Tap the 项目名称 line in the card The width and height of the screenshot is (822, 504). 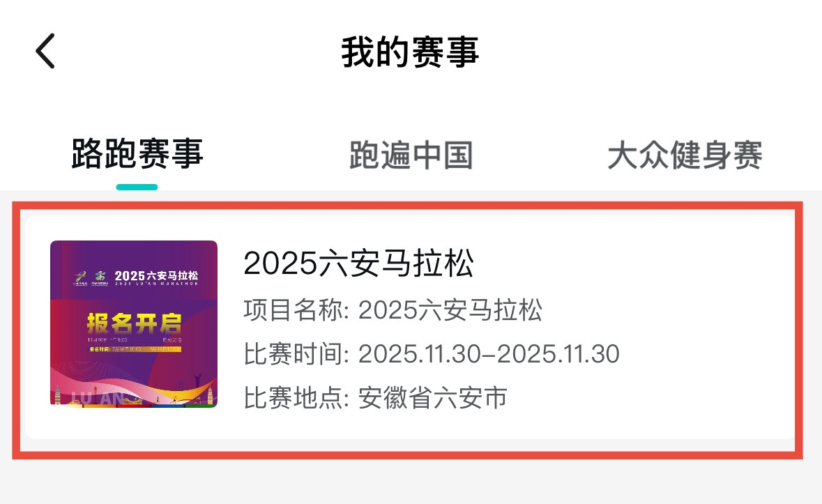pyautogui.click(x=393, y=310)
